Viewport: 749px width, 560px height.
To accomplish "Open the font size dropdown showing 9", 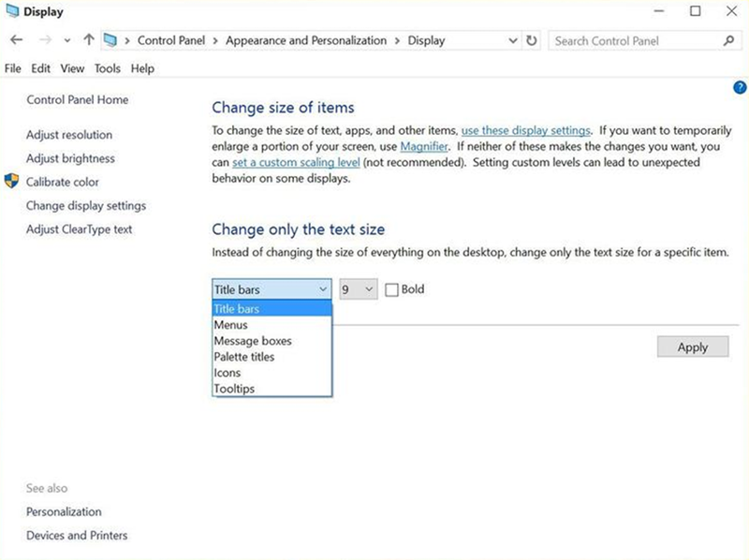I will [x=357, y=289].
